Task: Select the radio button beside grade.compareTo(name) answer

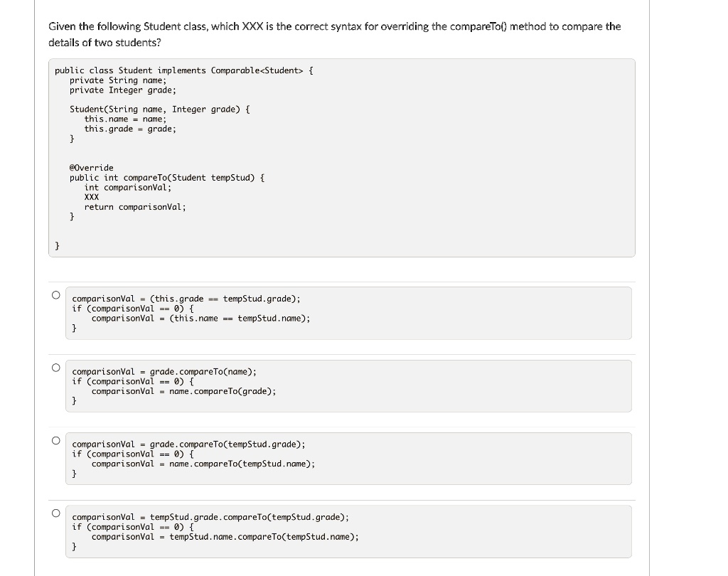Action: (x=55, y=367)
